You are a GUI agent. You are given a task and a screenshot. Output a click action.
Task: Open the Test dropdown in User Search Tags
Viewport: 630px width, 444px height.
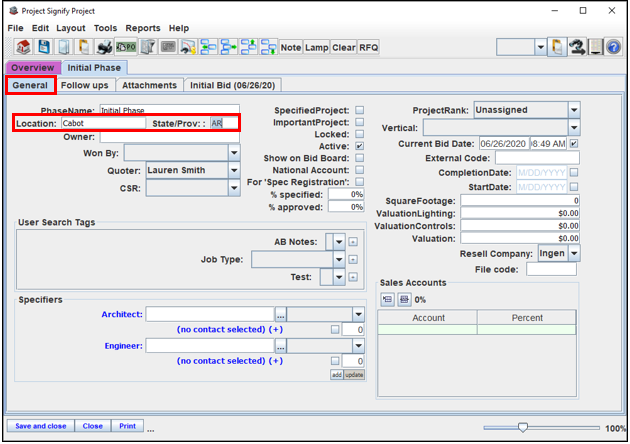pyautogui.click(x=339, y=277)
